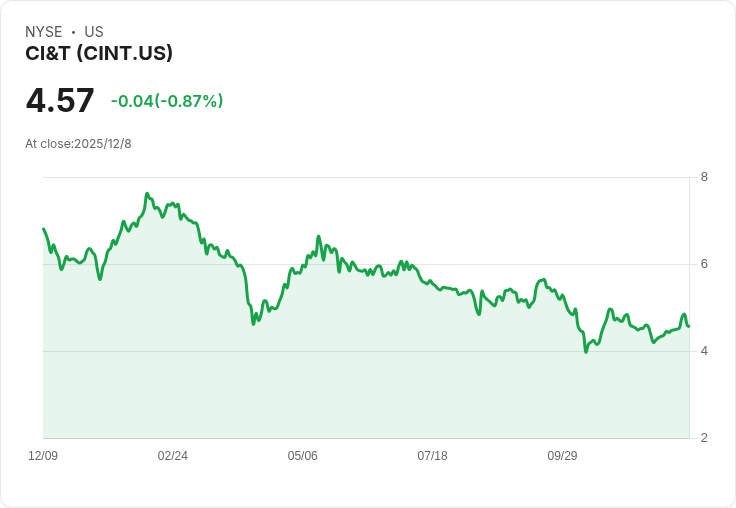Click the At close:2025/12/8 timestamp

tap(78, 144)
